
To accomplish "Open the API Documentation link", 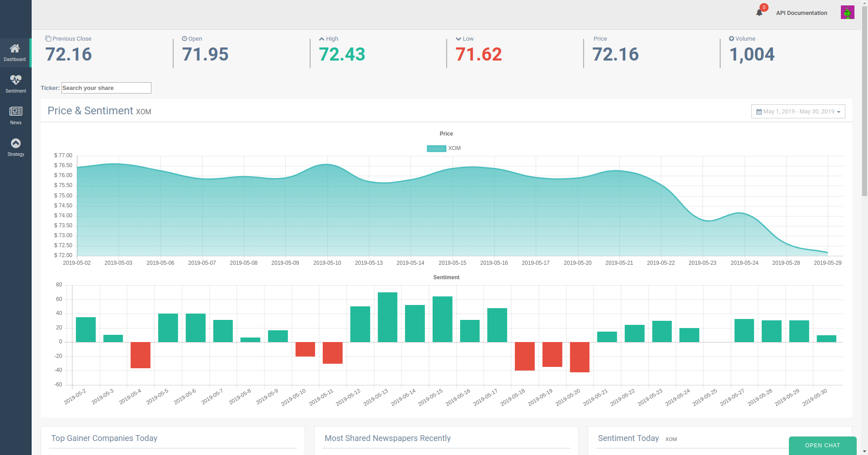I will point(802,13).
